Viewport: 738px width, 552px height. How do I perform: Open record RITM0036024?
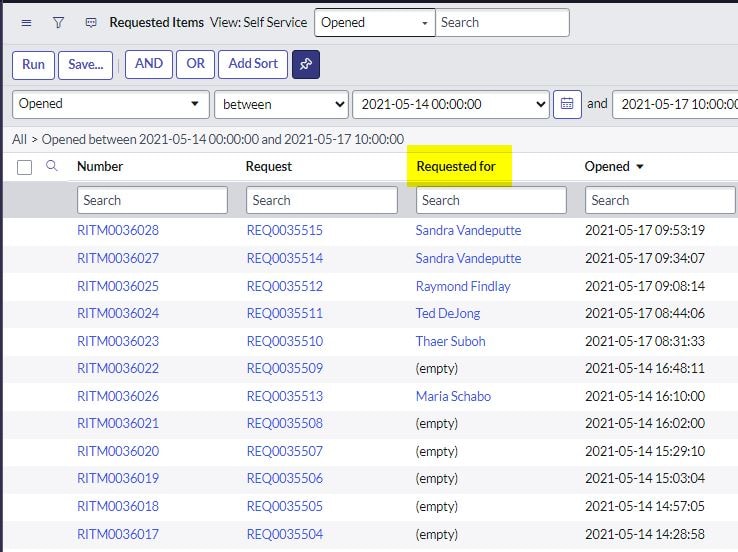coord(118,313)
